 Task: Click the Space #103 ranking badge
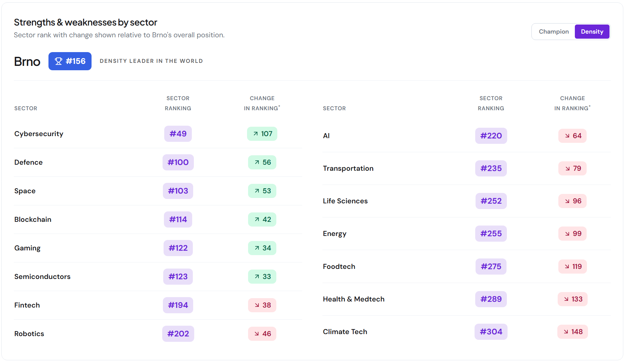click(x=178, y=191)
